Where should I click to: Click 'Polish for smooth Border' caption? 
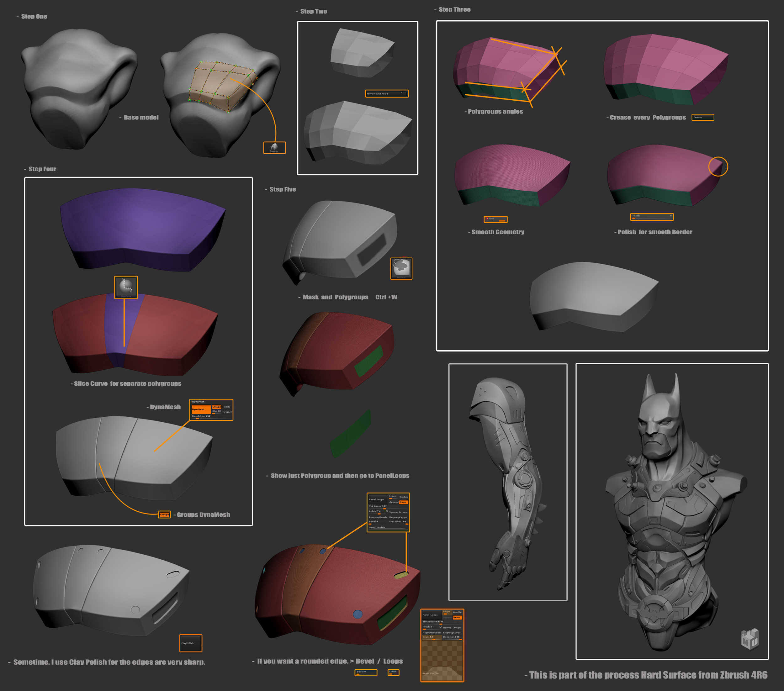(655, 232)
